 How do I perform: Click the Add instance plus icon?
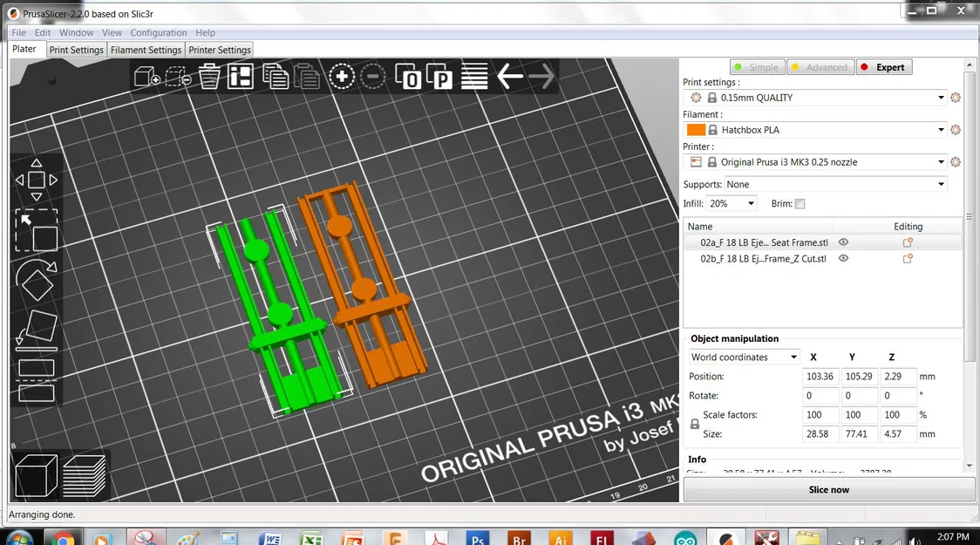[342, 77]
